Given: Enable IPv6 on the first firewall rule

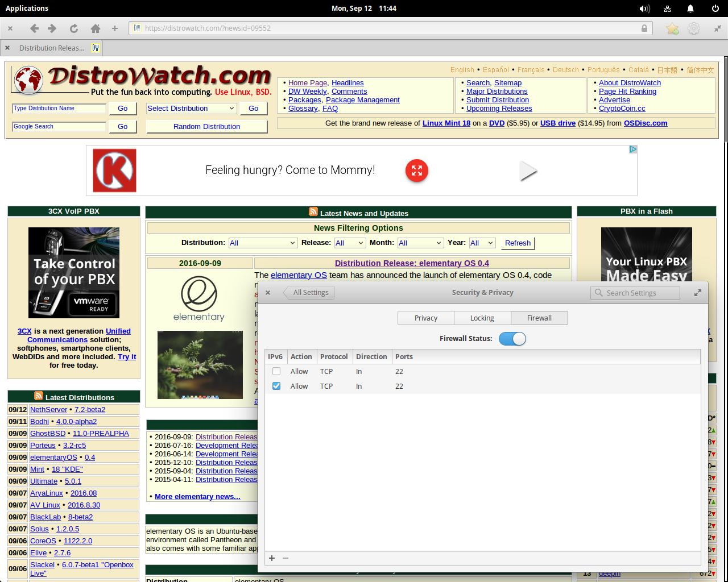Looking at the screenshot, I should click(276, 371).
